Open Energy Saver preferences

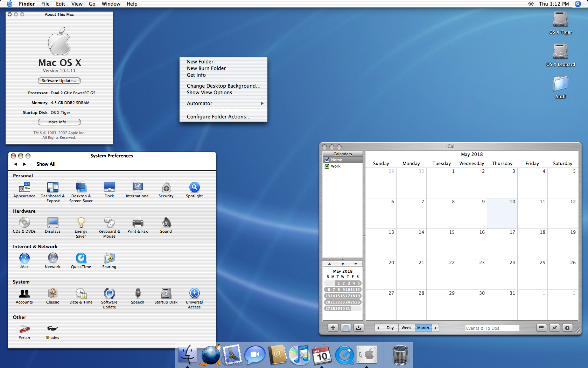click(81, 227)
